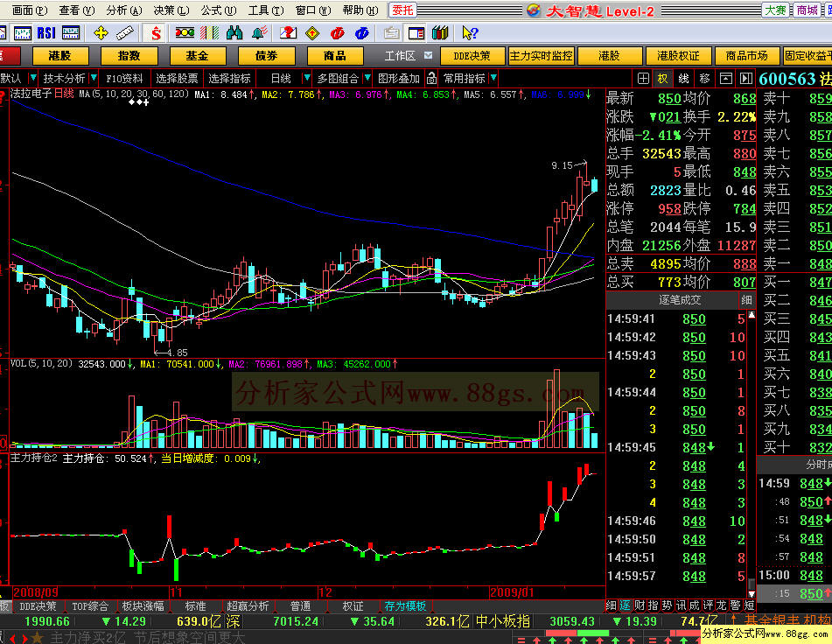Toggle the 移 move button

click(x=704, y=79)
